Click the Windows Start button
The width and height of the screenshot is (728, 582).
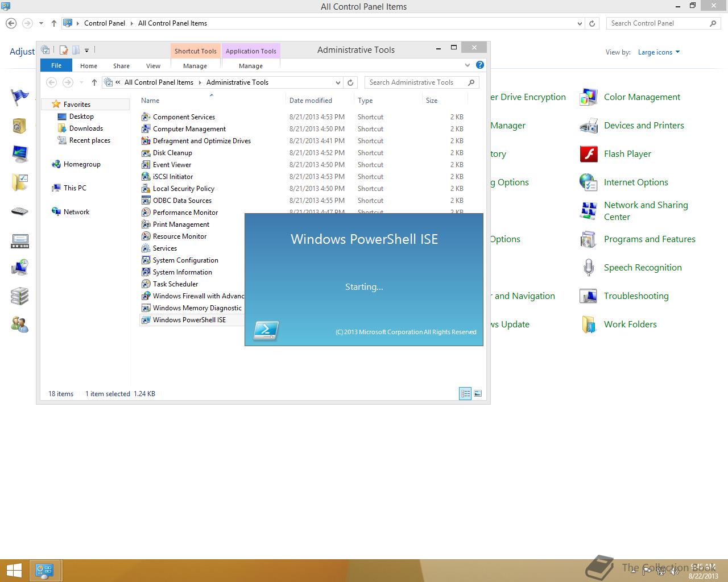[x=14, y=571]
